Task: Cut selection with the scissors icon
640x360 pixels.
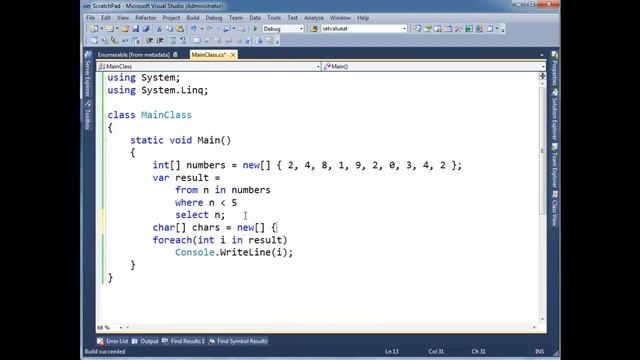Action: coord(159,29)
